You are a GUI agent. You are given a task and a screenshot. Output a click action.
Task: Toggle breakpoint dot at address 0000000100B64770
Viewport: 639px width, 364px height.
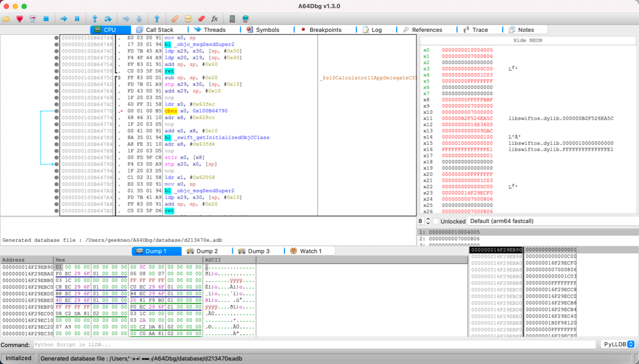56,111
